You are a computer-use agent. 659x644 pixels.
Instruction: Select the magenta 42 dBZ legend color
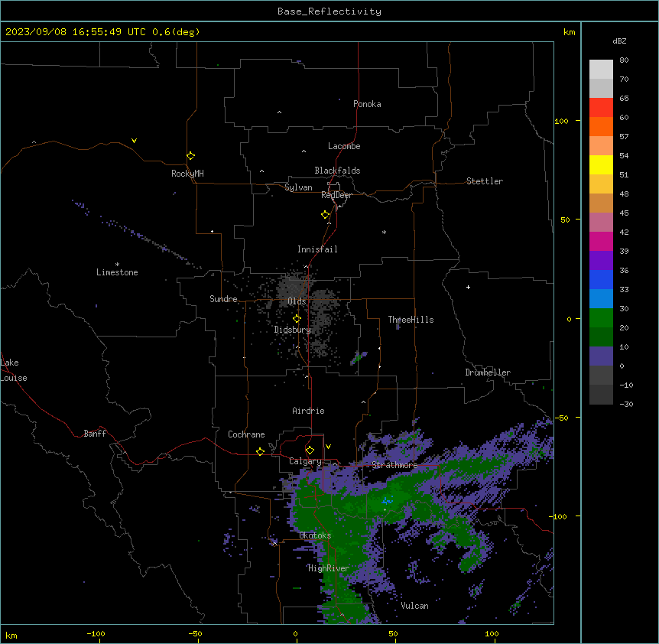[x=601, y=241]
